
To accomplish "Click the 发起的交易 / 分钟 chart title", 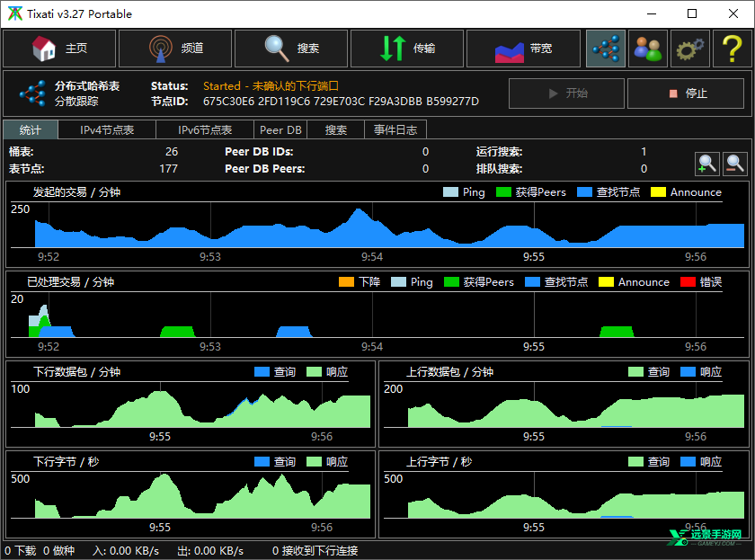I will (x=76, y=192).
